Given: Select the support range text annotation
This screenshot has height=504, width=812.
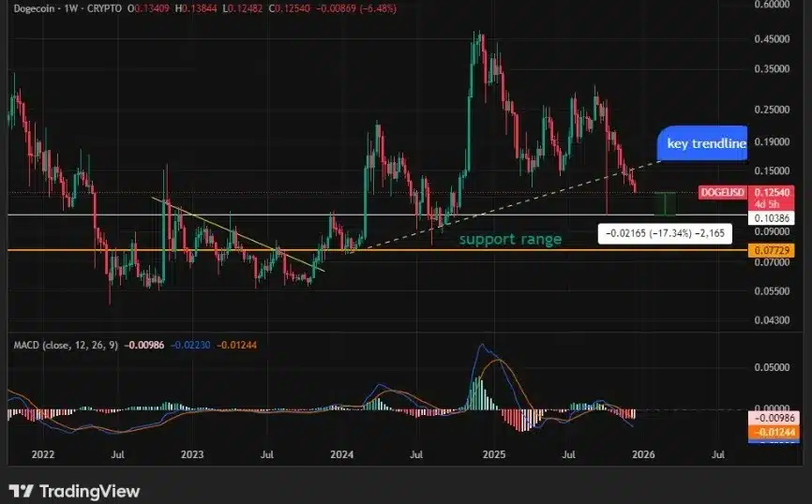Looking at the screenshot, I should tap(510, 239).
